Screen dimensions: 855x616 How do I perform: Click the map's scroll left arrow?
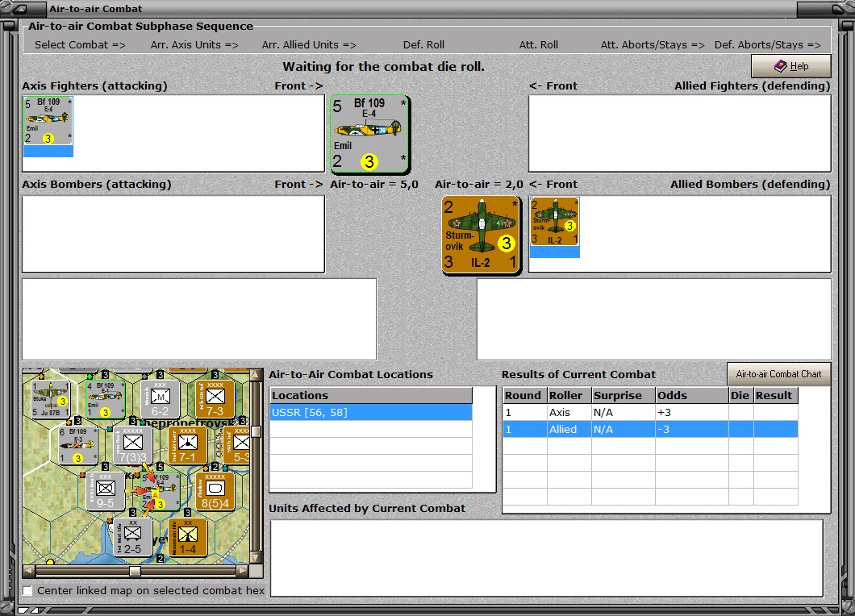pos(29,571)
